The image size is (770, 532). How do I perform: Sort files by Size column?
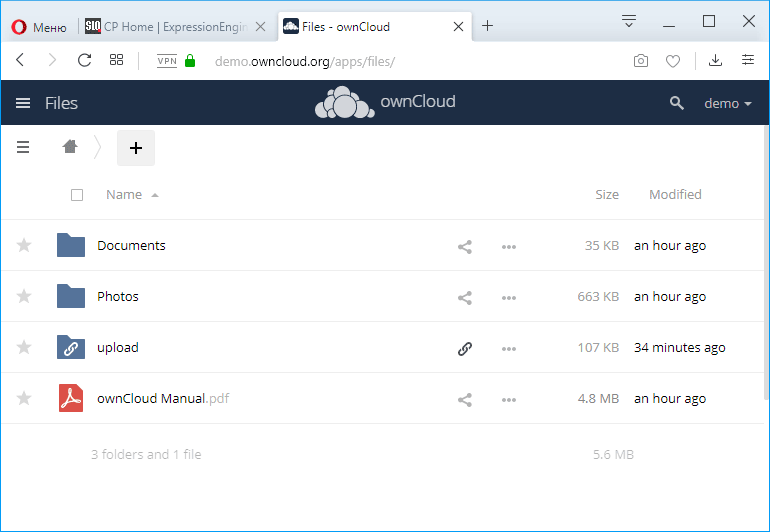607,195
